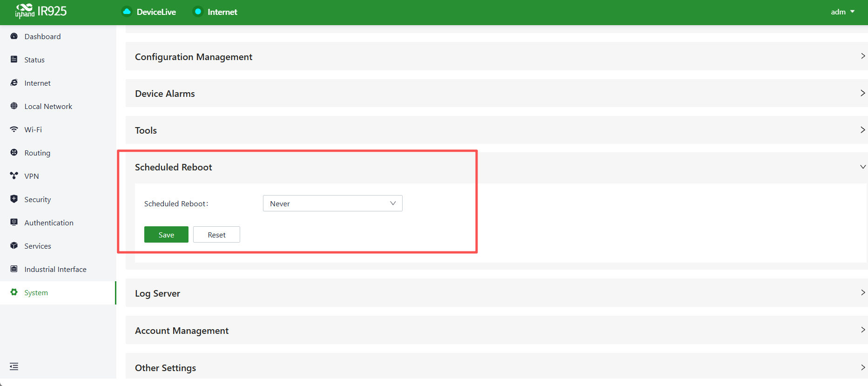Open the Security menu entry
Viewport: 868px width, 386px height.
pos(58,199)
